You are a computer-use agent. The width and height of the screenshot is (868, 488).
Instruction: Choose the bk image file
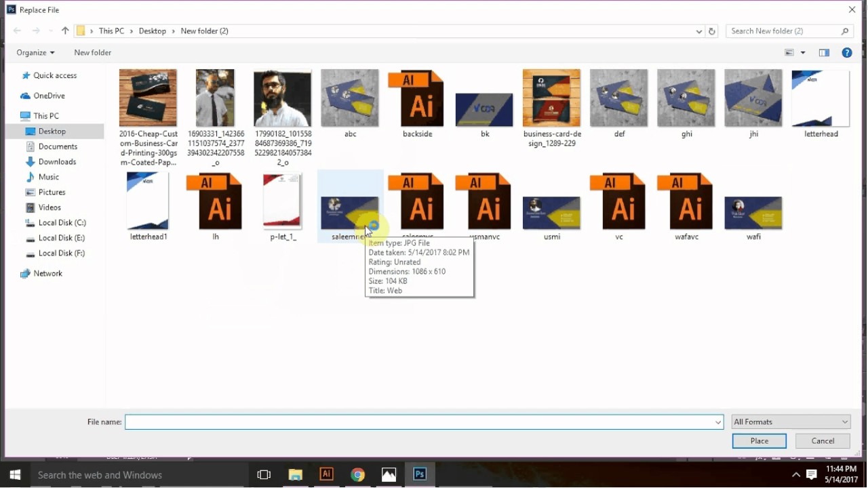pyautogui.click(x=484, y=114)
